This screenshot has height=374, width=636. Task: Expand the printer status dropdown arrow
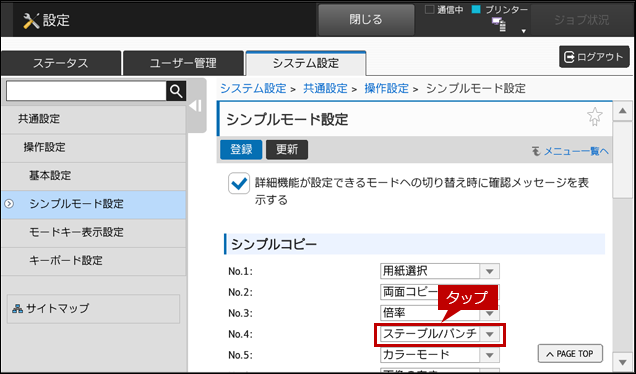(523, 31)
